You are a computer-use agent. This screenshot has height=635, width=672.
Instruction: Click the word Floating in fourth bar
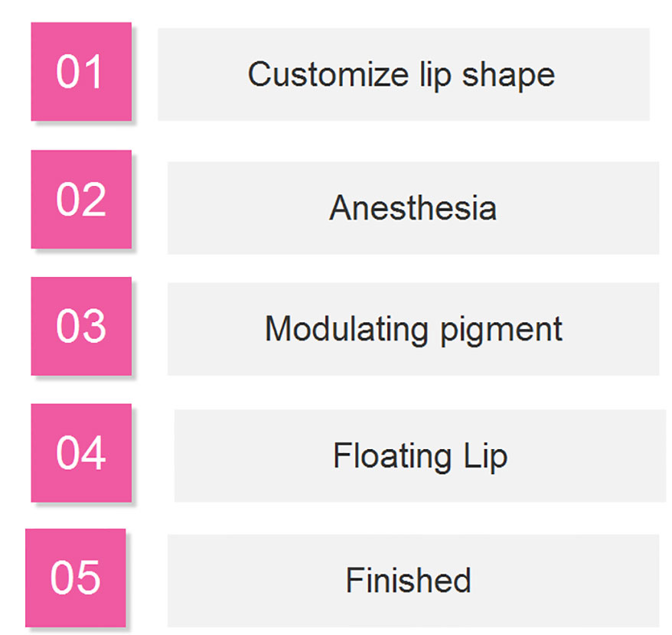(x=393, y=457)
